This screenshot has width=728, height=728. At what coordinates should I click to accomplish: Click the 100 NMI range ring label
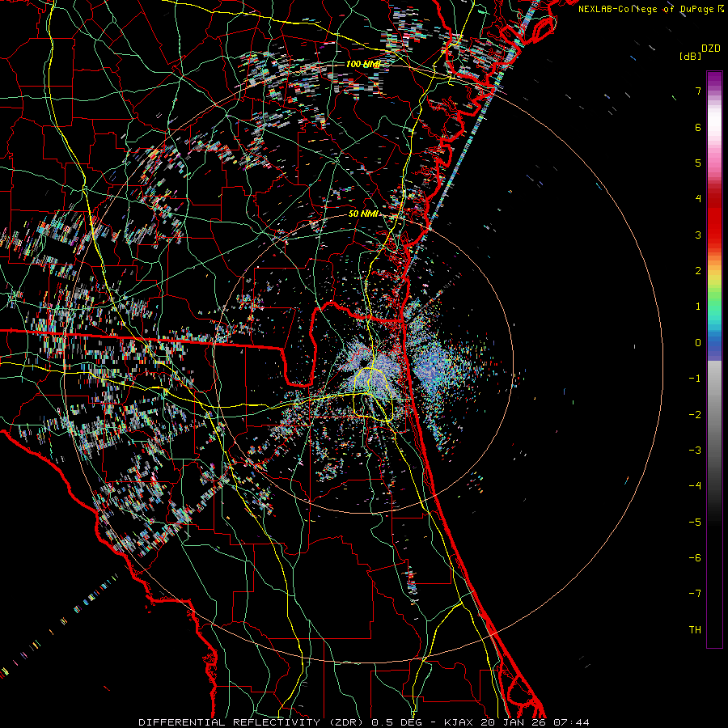(363, 64)
